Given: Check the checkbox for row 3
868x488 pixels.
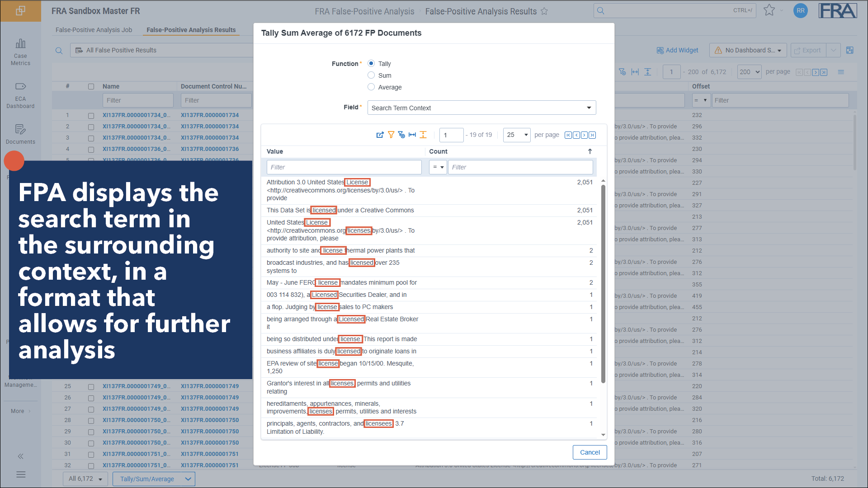Looking at the screenshot, I should coord(91,138).
